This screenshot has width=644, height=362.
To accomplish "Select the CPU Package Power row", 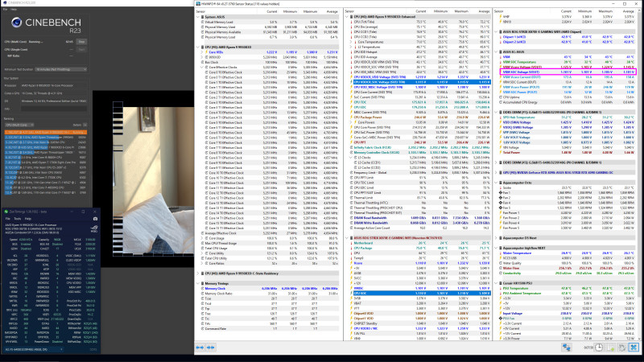I will [420, 117].
